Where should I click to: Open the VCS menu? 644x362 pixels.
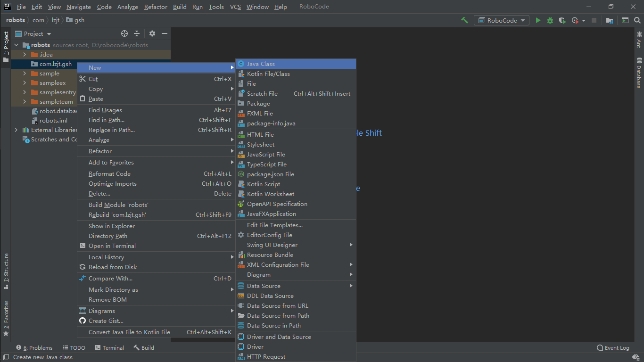click(235, 7)
